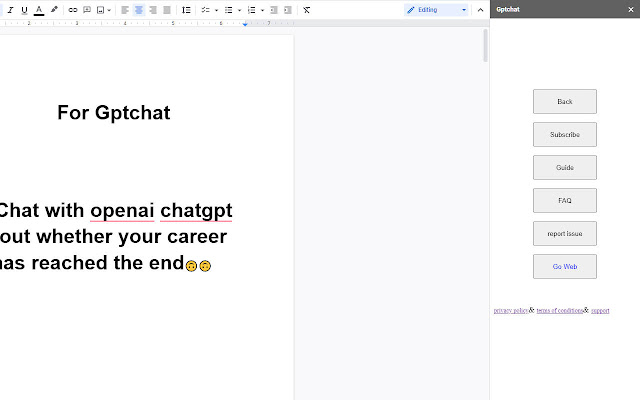Open the terms of conditions link

[x=560, y=311]
